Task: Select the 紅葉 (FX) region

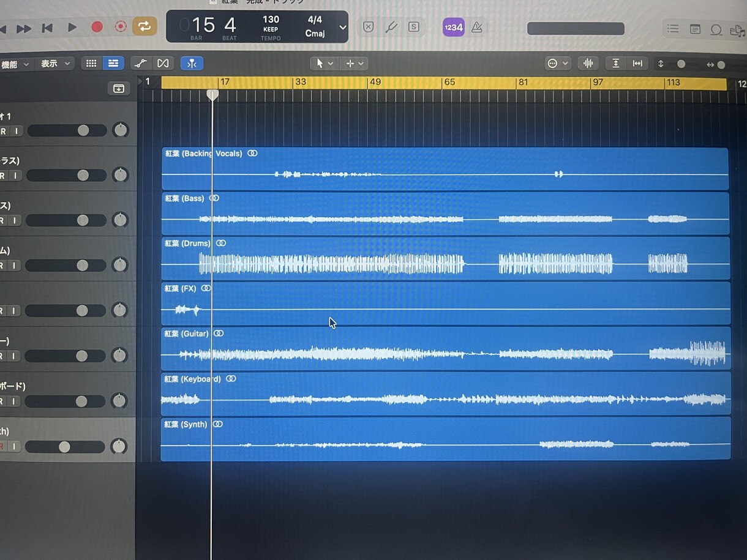Action: 445,304
